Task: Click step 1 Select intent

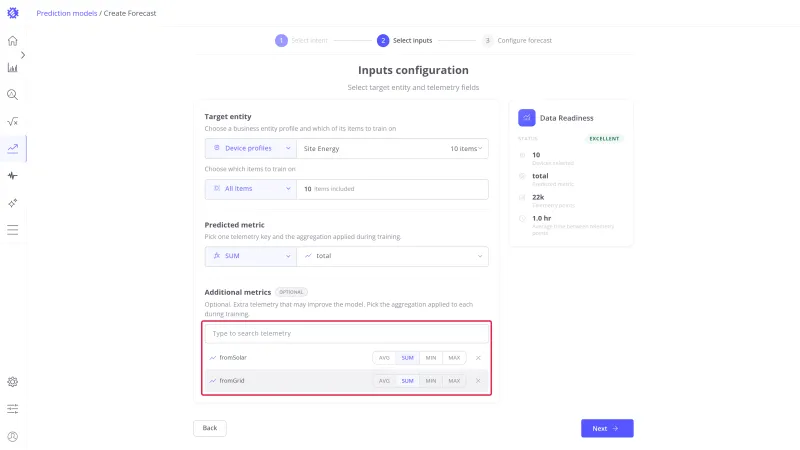Action: [302, 40]
